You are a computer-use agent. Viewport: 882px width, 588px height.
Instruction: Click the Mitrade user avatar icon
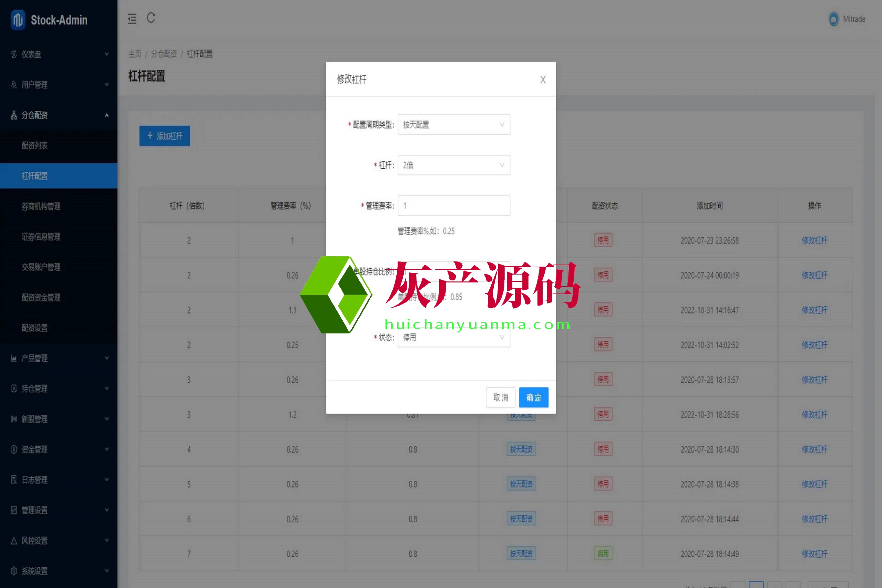pyautogui.click(x=833, y=19)
